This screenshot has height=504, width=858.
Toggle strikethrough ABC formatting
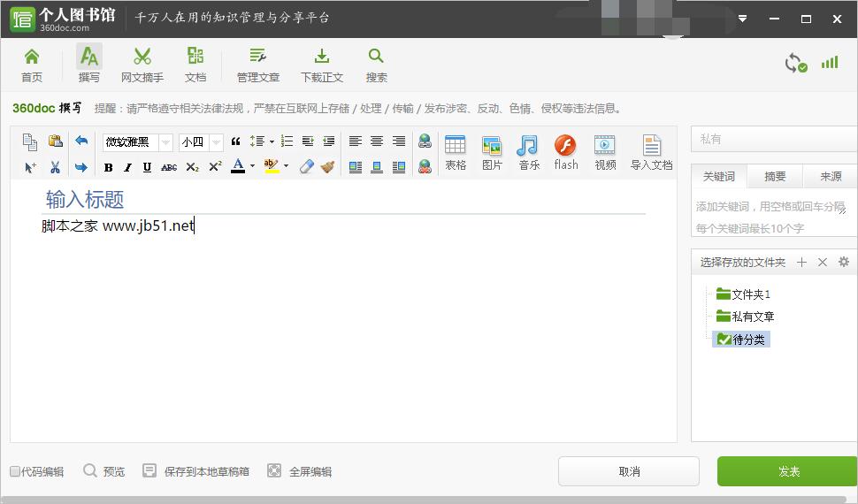coord(169,167)
